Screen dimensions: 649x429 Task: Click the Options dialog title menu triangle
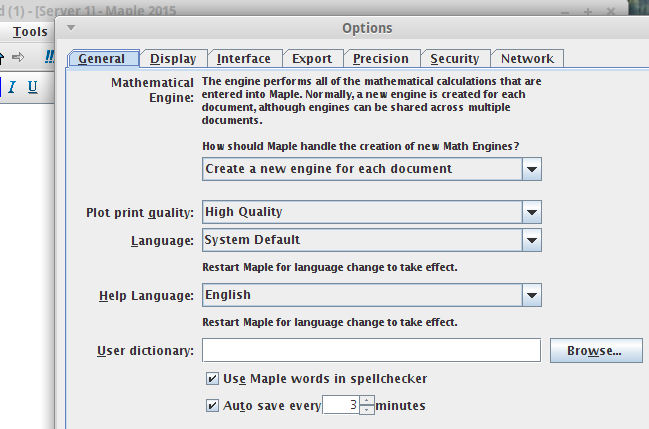(71, 28)
